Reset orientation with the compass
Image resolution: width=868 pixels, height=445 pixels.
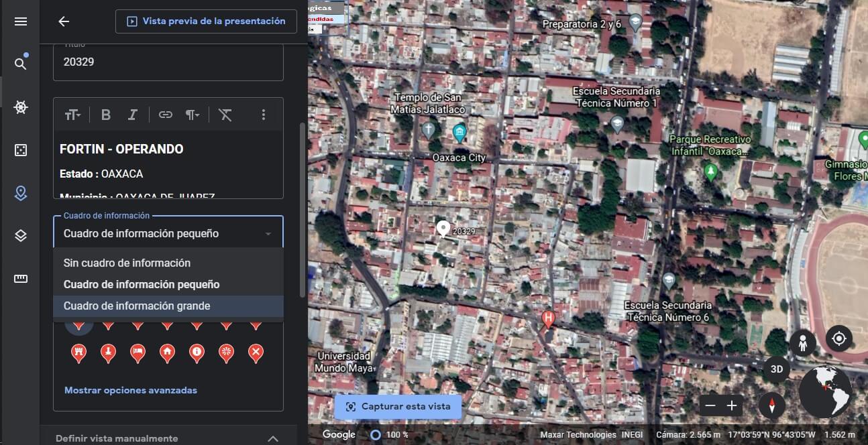(x=772, y=405)
